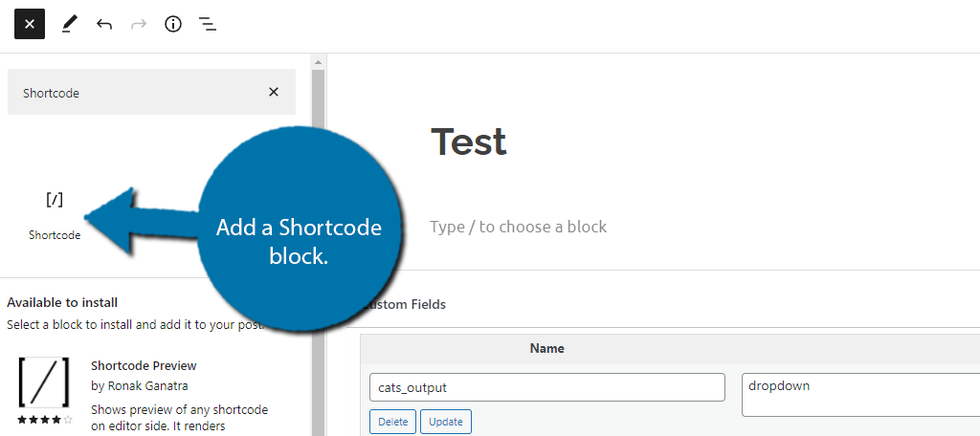980x436 pixels.
Task: Select the Shortcode Preview plugin icon
Action: pyautogui.click(x=43, y=383)
